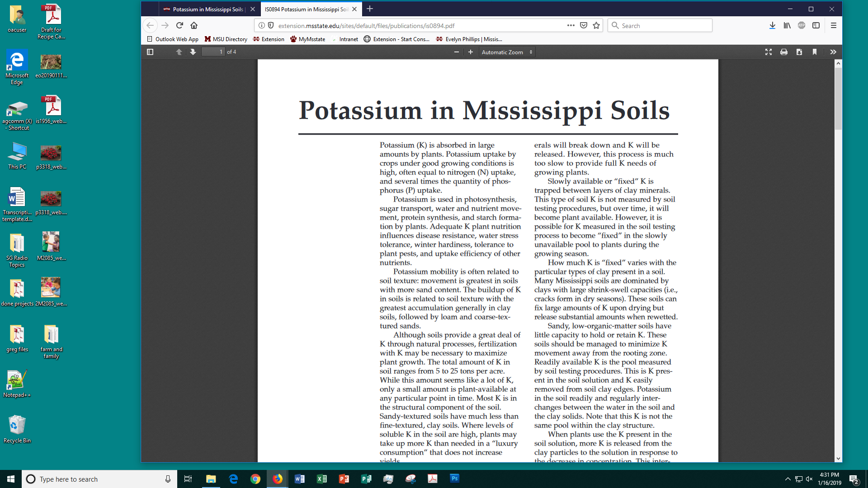Close the first Potassium tab
This screenshot has height=488, width=868.
(x=253, y=9)
